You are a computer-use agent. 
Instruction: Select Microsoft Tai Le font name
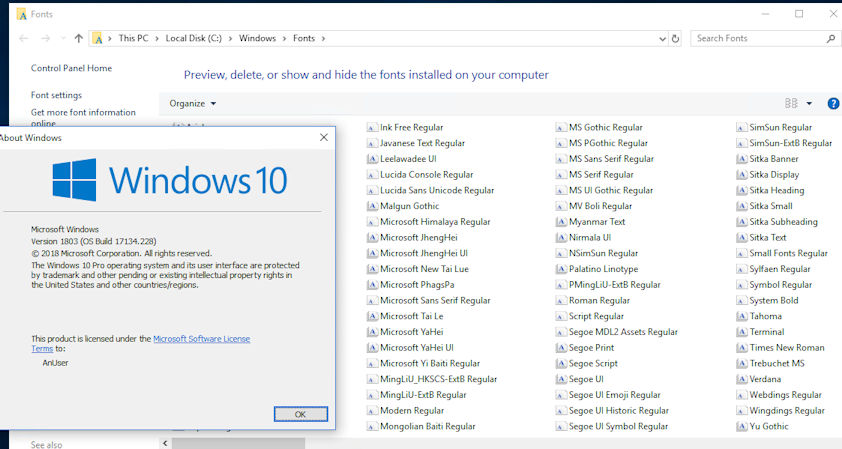click(412, 316)
